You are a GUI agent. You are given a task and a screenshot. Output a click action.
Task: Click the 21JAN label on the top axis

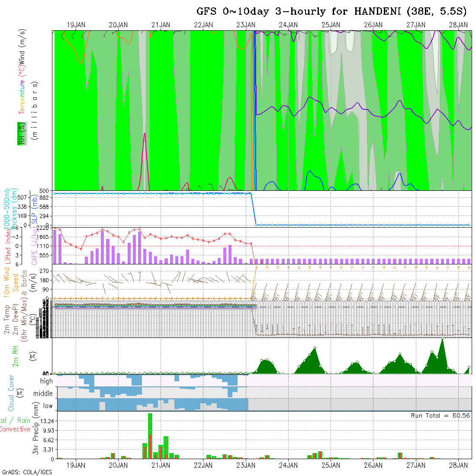161,25
